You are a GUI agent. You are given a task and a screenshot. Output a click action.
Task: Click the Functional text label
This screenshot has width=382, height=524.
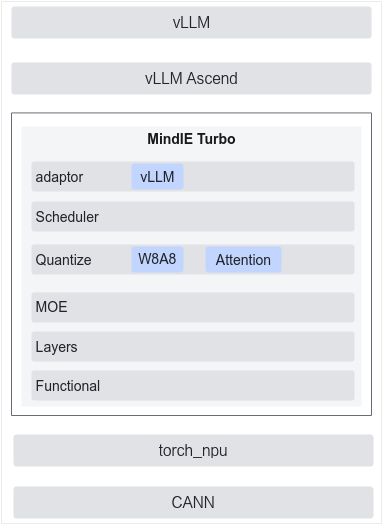point(68,386)
